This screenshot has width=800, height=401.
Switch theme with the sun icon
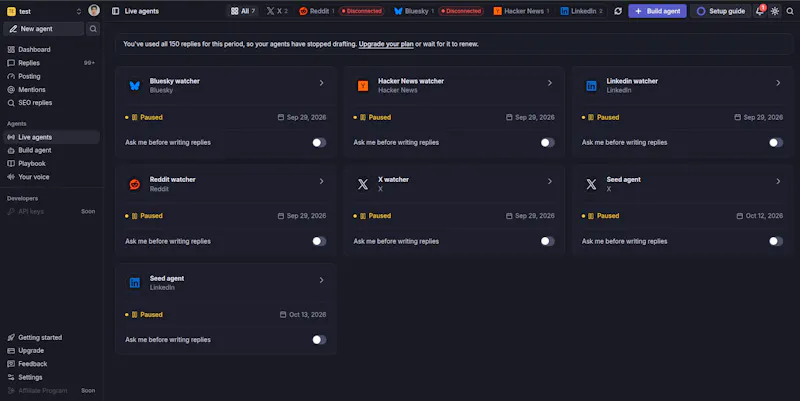pos(775,11)
